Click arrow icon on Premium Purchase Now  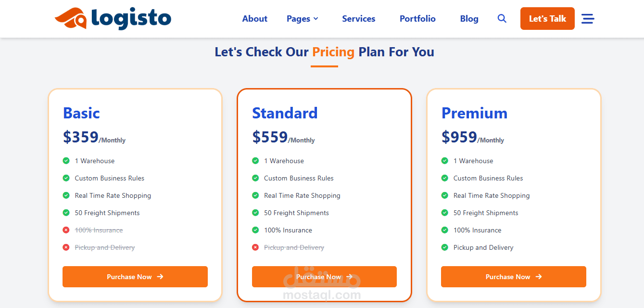point(539,277)
